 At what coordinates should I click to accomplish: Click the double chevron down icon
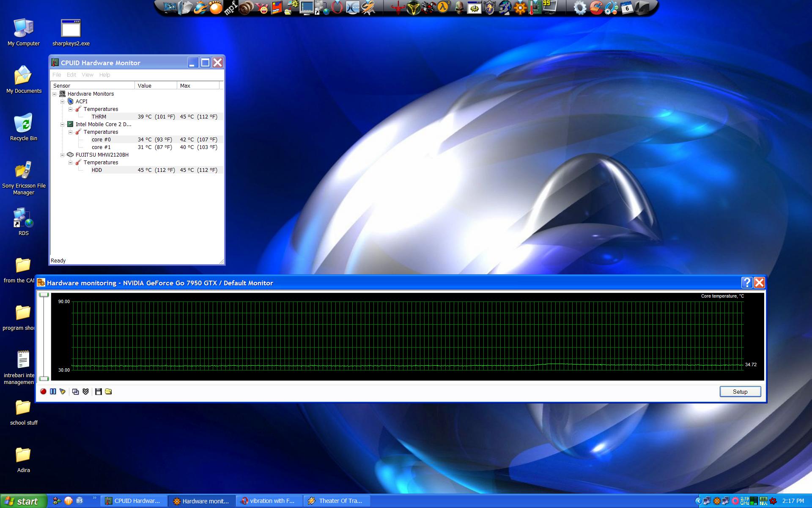[x=86, y=392]
